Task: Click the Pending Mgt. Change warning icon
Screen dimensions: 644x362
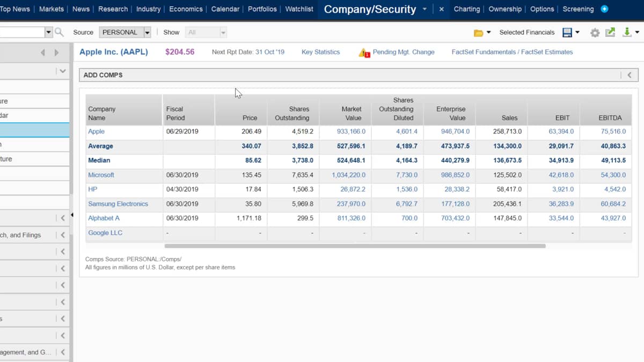Action: (364, 53)
